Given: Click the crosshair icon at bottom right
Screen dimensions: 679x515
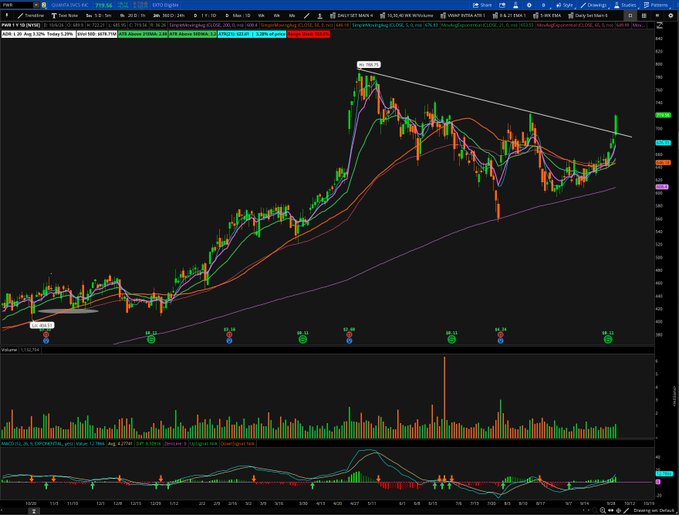Looking at the screenshot, I should pyautogui.click(x=618, y=511).
